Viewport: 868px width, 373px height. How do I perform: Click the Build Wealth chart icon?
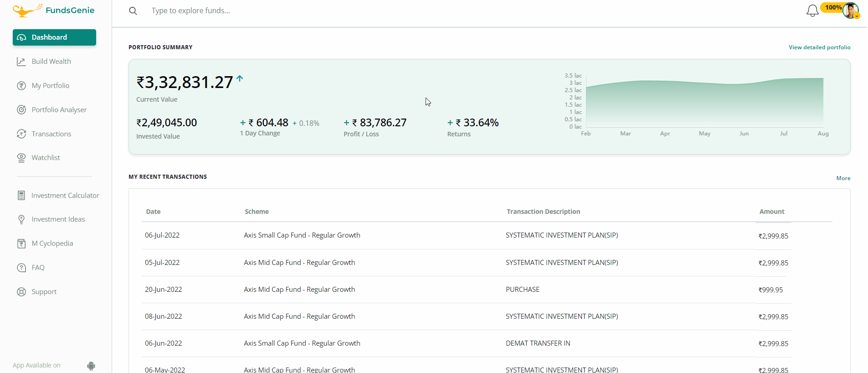(x=21, y=62)
